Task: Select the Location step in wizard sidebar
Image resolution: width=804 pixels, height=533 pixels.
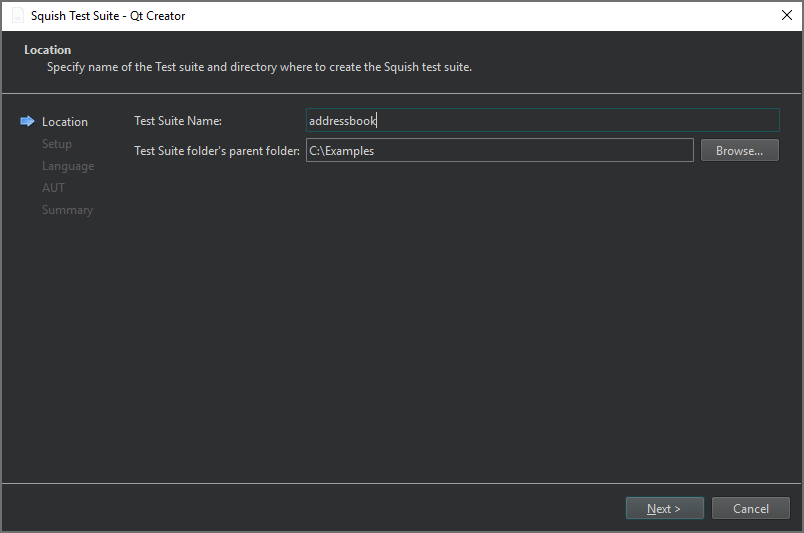Action: click(65, 122)
